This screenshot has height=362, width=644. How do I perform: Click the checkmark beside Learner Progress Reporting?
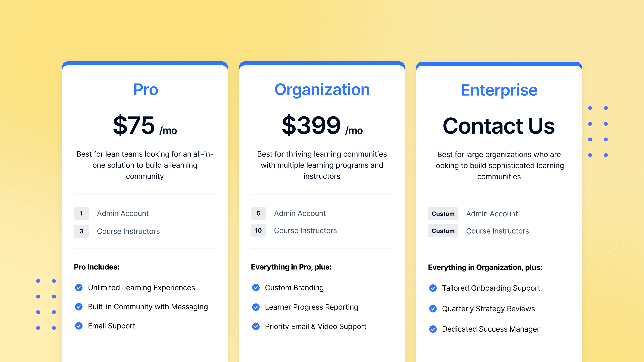pyautogui.click(x=256, y=307)
